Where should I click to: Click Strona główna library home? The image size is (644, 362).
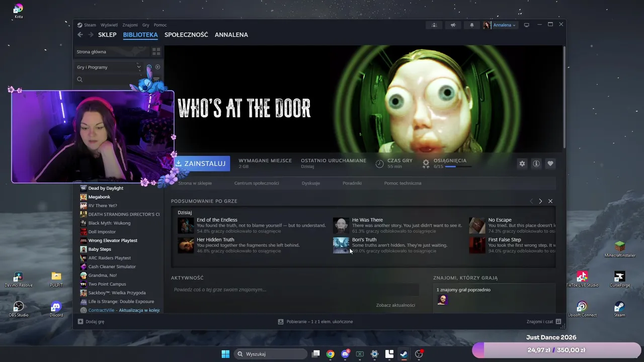pos(92,52)
